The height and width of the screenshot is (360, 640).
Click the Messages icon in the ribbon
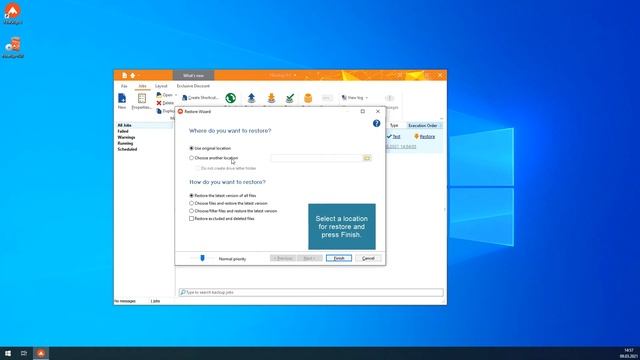(x=390, y=98)
